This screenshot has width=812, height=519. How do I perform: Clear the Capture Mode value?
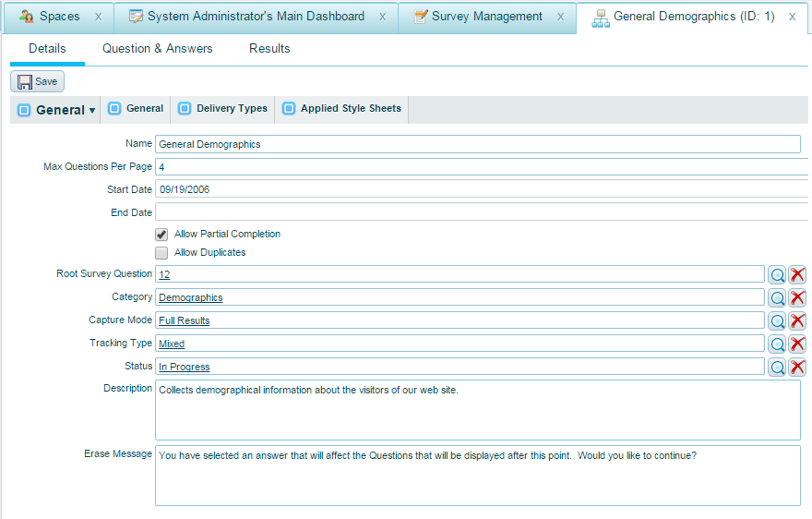click(797, 321)
